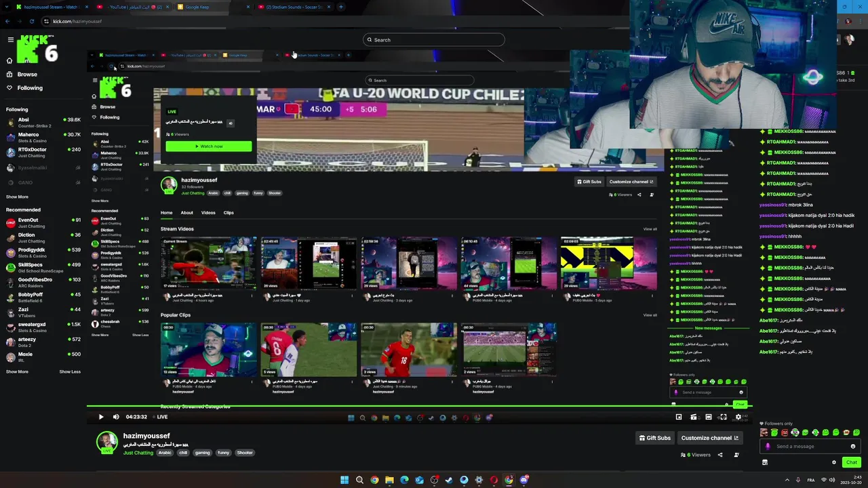Focus the top Kick Search field
This screenshot has width=868, height=488.
tap(434, 40)
